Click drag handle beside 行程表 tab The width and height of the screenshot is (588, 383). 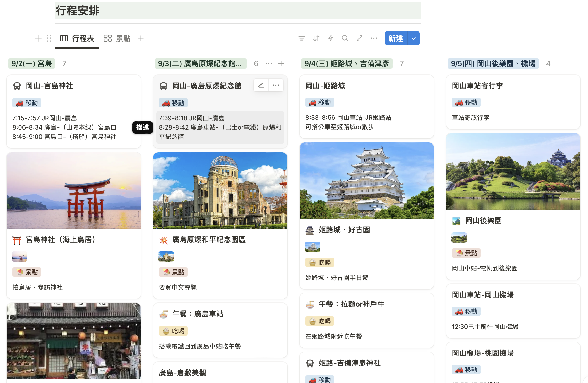pyautogui.click(x=49, y=38)
